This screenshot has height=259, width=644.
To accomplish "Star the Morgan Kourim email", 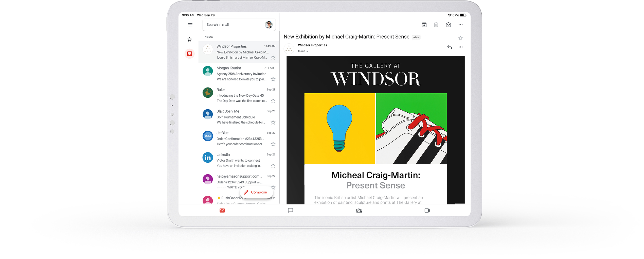I will coord(273,79).
